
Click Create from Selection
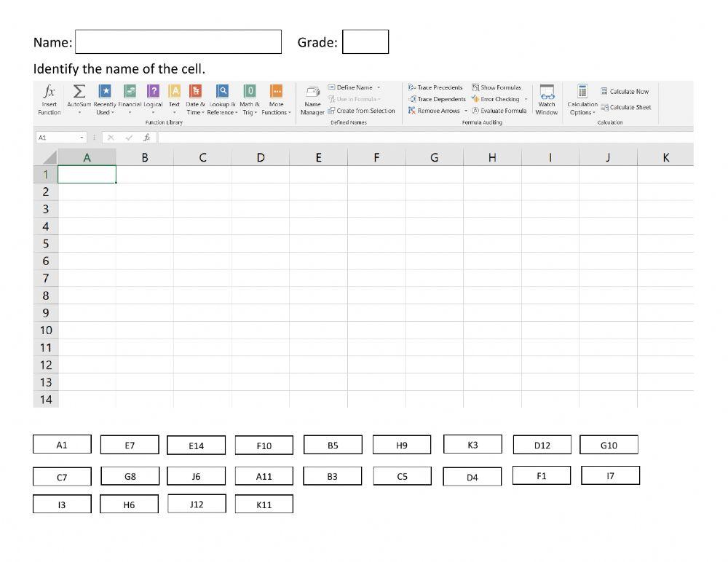pyautogui.click(x=363, y=111)
